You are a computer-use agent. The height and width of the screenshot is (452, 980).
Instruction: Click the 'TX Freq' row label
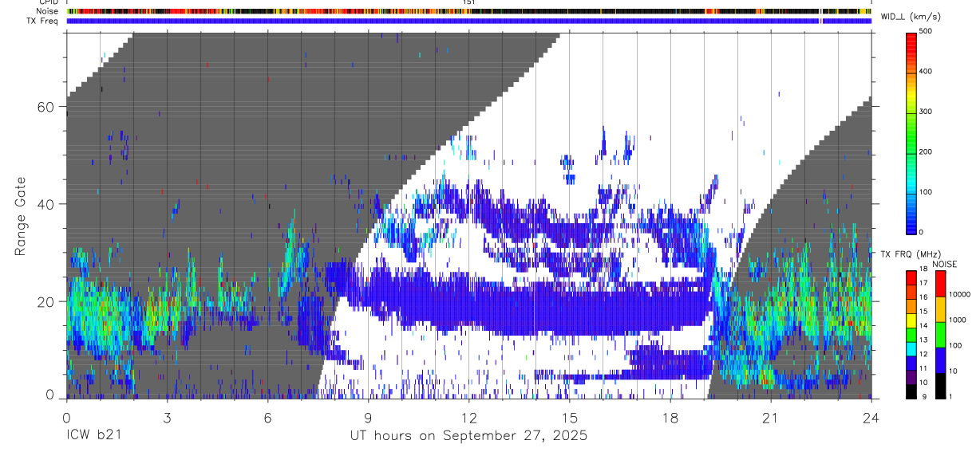[43, 21]
